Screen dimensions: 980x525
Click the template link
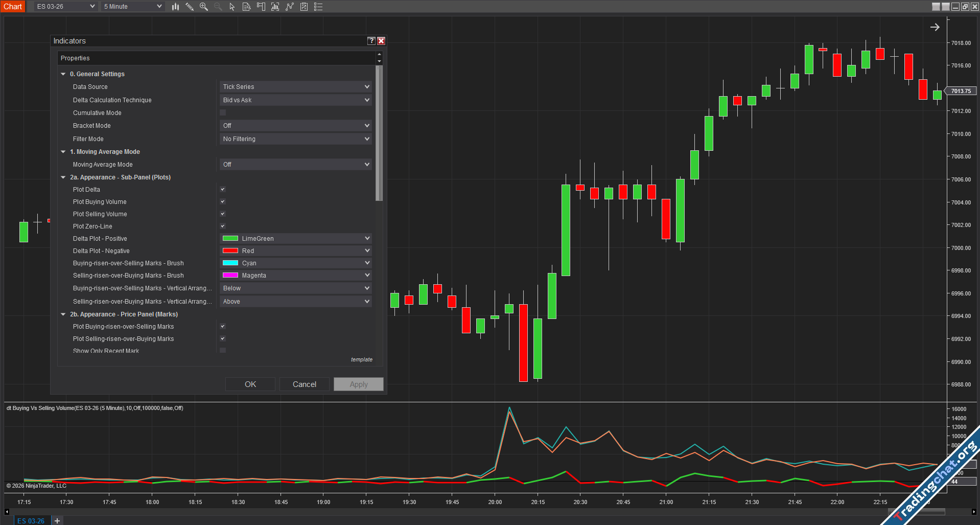361,359
